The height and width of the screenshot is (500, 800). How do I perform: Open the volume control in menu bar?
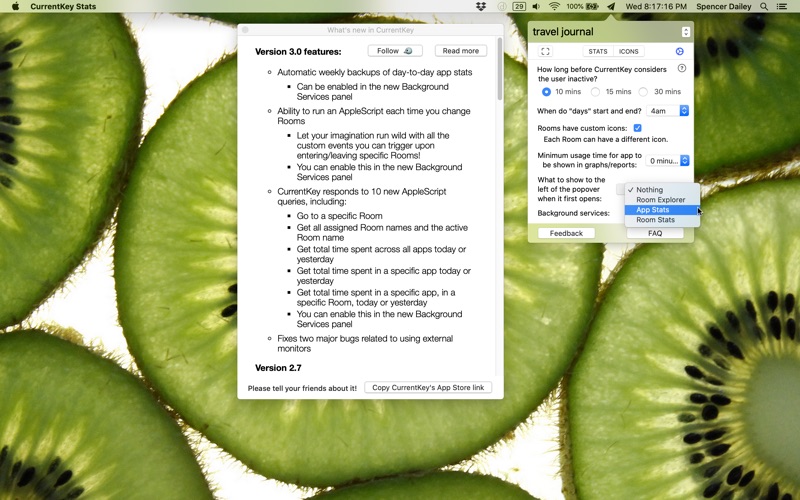pyautogui.click(x=536, y=7)
